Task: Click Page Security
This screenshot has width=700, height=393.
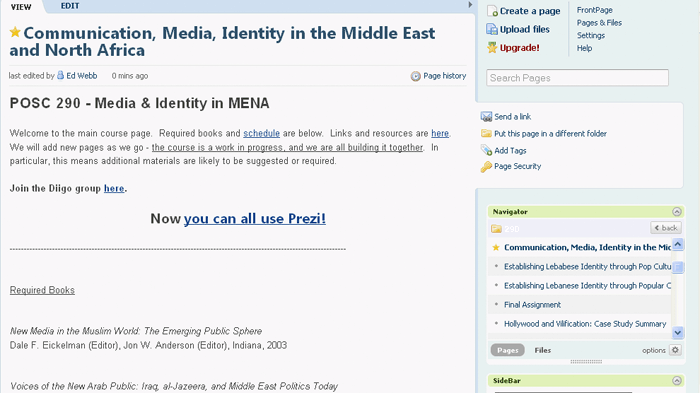Action: pyautogui.click(x=517, y=166)
